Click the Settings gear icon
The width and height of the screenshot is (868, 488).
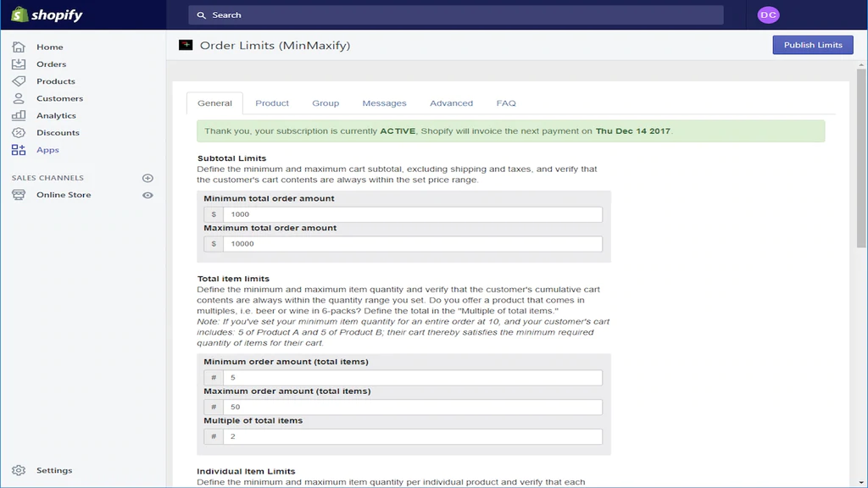[19, 470]
